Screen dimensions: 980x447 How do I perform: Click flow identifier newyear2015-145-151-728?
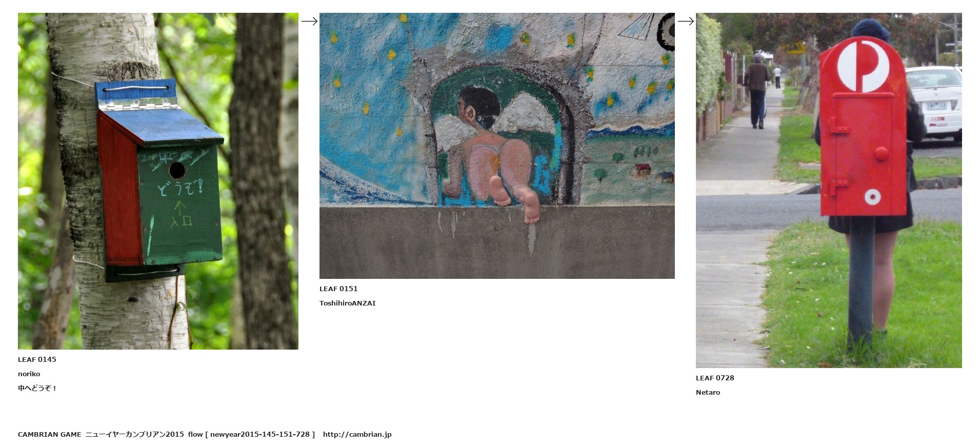259,434
